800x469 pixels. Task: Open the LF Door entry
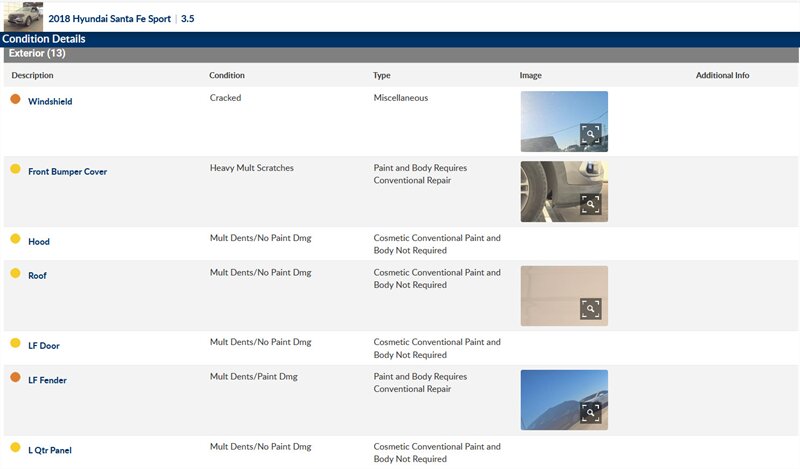(x=44, y=346)
